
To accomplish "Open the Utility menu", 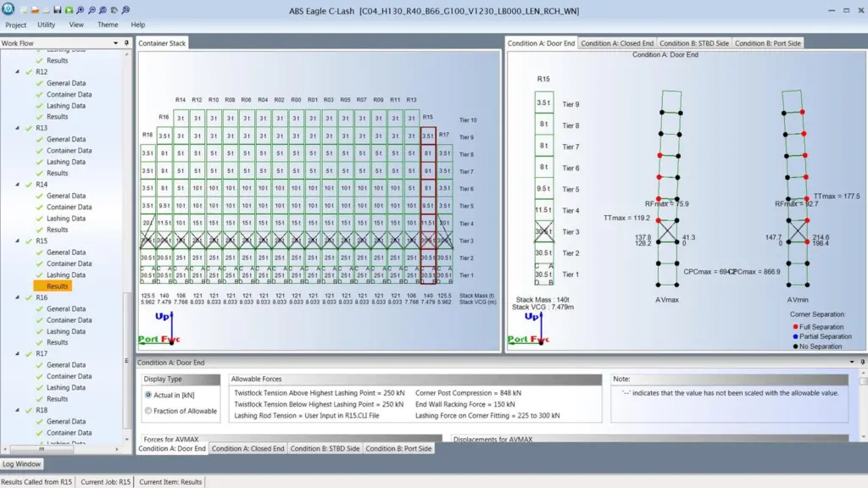I will pyautogui.click(x=47, y=25).
